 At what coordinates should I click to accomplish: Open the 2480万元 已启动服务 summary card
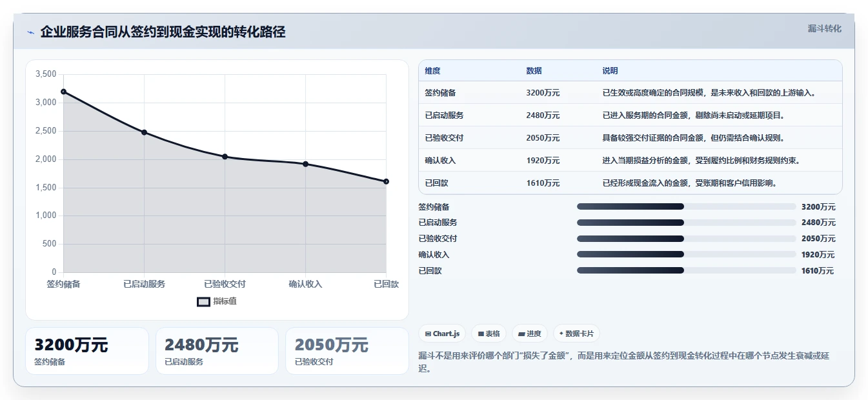click(x=217, y=351)
